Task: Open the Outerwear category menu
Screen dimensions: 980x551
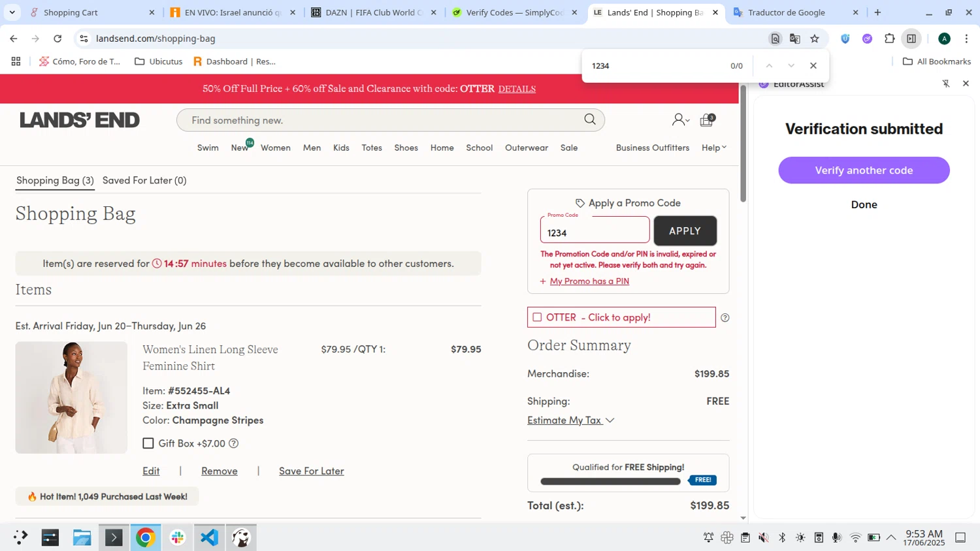Action: point(527,148)
